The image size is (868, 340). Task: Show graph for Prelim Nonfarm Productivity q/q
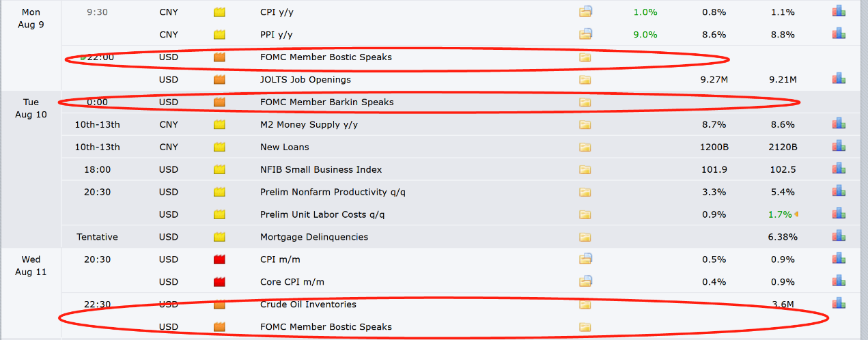pos(839,191)
